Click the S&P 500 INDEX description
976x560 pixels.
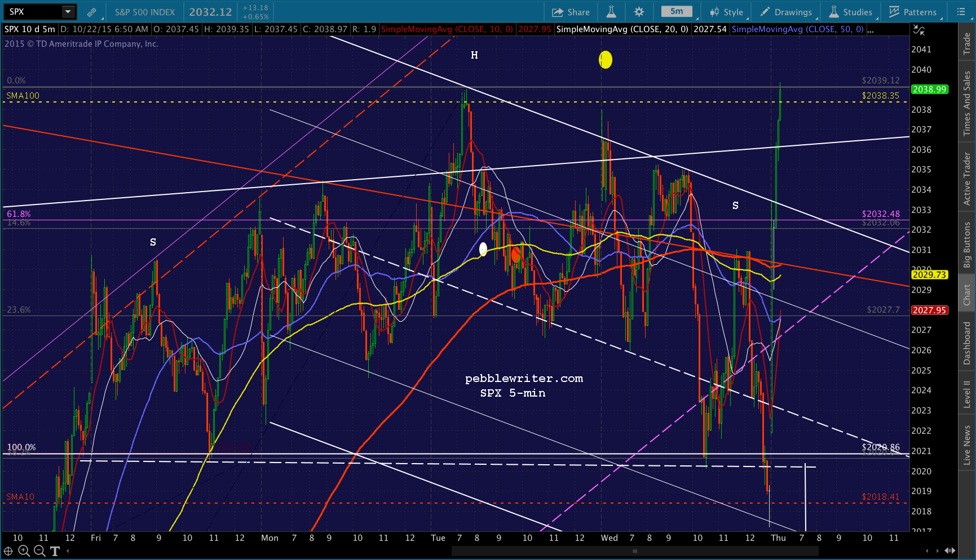click(145, 12)
